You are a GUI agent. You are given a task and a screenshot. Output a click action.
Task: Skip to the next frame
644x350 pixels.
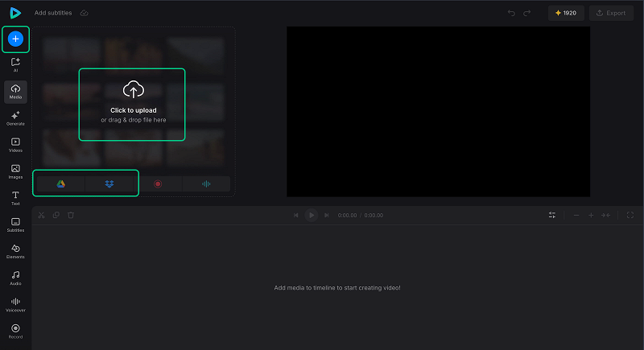pos(327,215)
